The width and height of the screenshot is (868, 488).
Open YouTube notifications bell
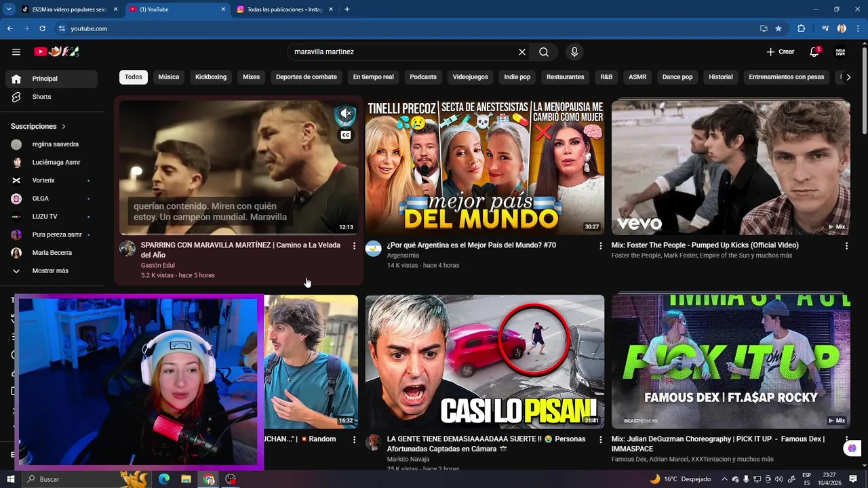pos(814,52)
